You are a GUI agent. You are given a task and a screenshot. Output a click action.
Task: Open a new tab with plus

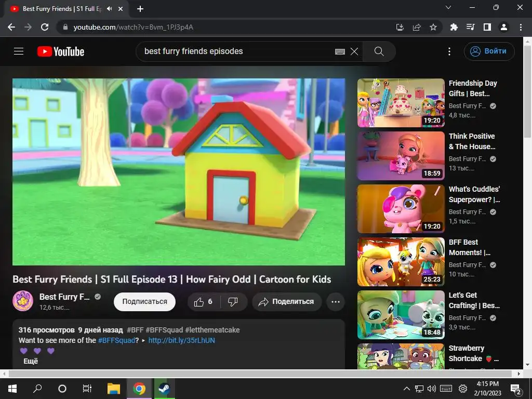(140, 9)
